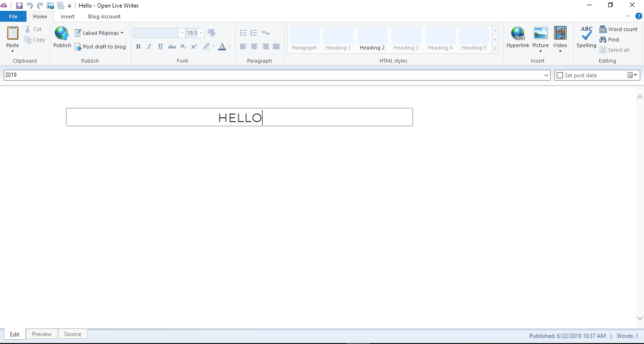This screenshot has height=344, width=644.
Task: Open the post date calendar dropdown
Action: point(632,75)
